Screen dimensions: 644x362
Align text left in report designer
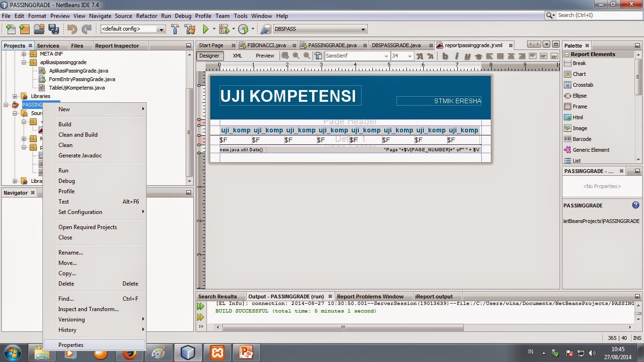[489, 56]
